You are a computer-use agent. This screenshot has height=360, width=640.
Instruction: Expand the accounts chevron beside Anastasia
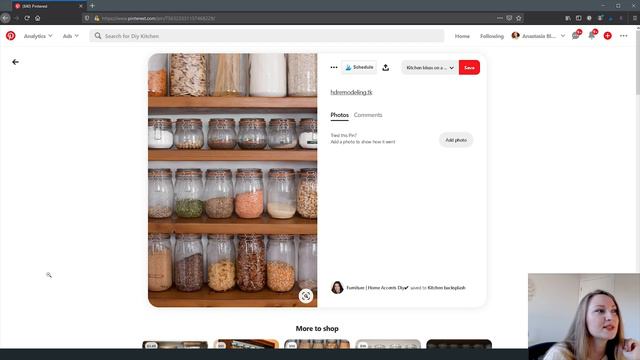(563, 36)
